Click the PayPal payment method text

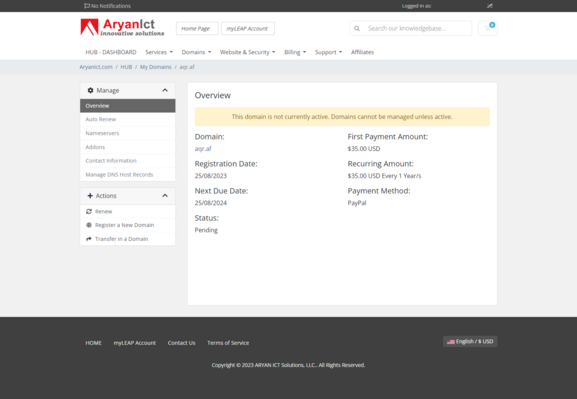pos(357,203)
